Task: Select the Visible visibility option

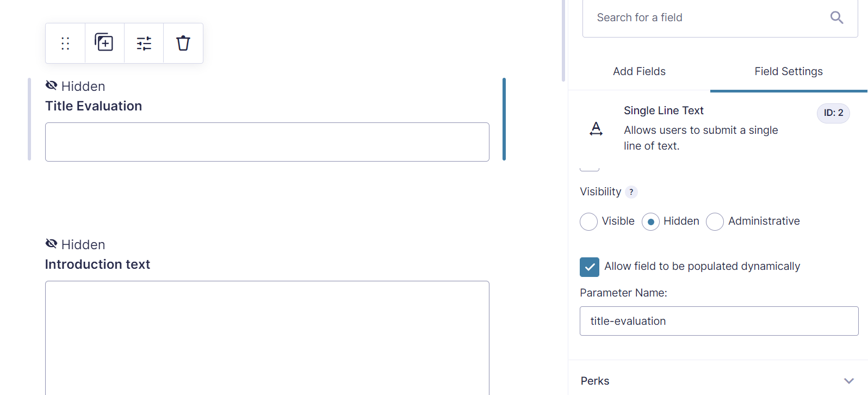Action: (x=588, y=221)
